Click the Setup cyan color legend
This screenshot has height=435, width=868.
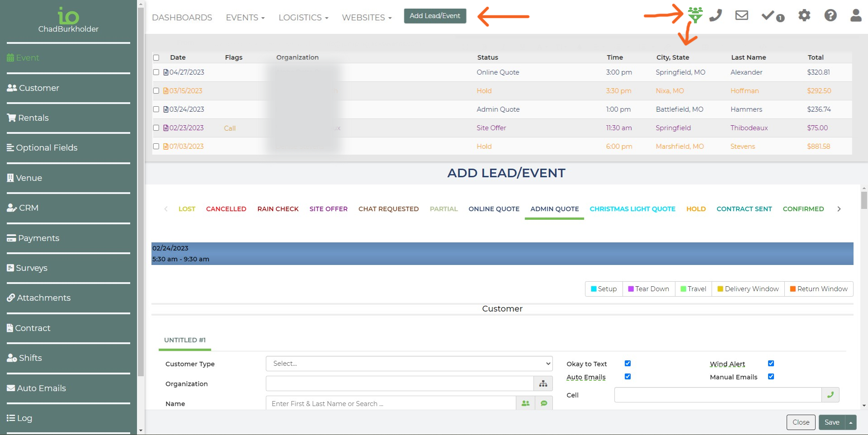(x=604, y=289)
